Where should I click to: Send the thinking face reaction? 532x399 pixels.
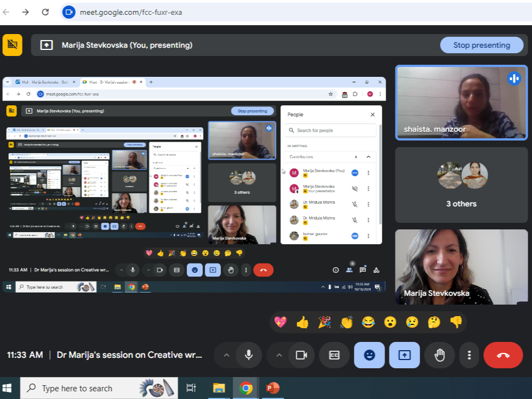[434, 322]
